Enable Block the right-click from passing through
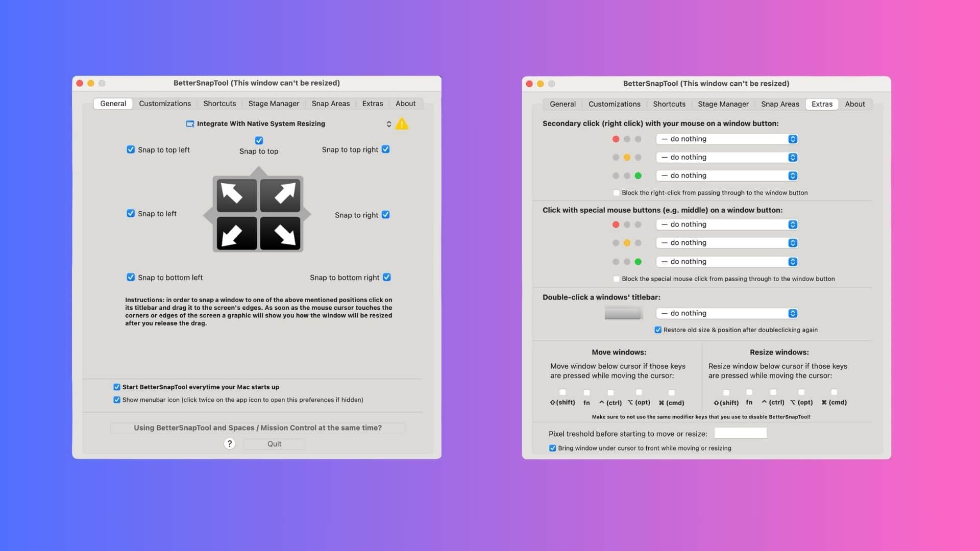This screenshot has width=980, height=551. 617,192
